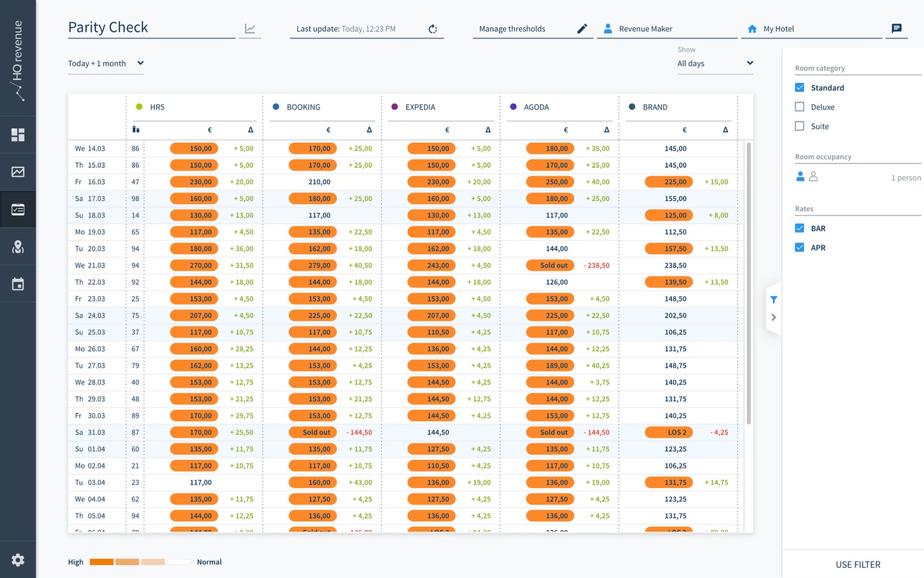This screenshot has width=924, height=578.
Task: Uncheck the Standard room category
Action: point(800,87)
